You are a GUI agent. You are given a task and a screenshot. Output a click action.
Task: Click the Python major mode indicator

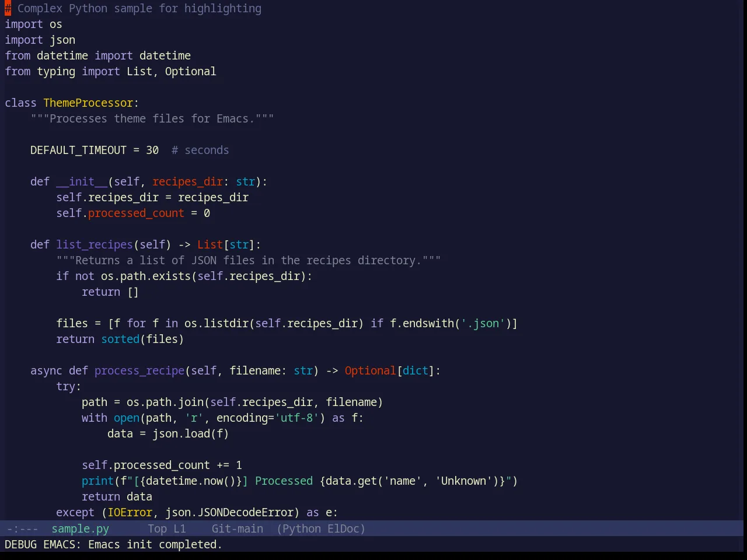pos(301,528)
